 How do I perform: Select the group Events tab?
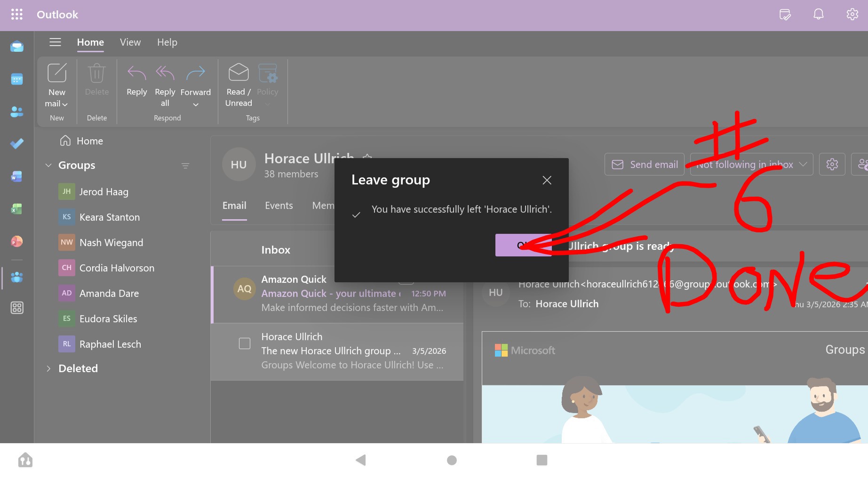tap(279, 206)
